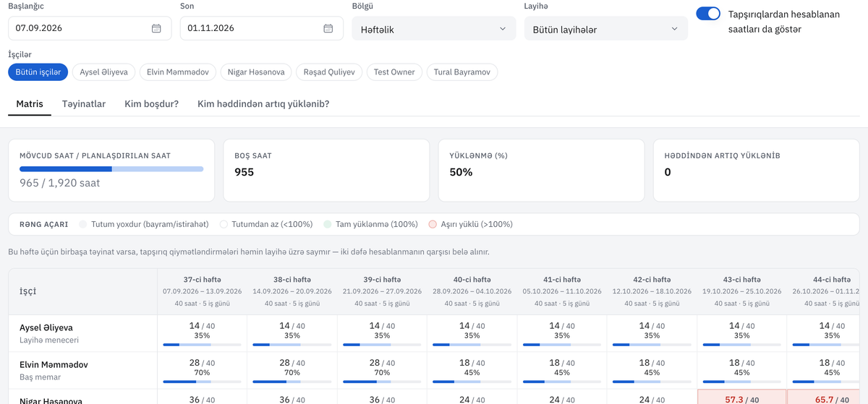868x404 pixels.
Task: Open calendar icon in Başlanğıc date field
Action: tap(156, 28)
